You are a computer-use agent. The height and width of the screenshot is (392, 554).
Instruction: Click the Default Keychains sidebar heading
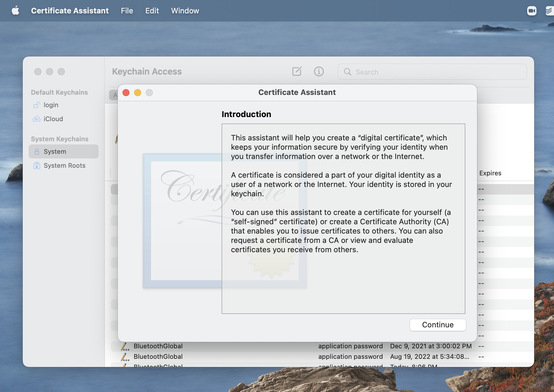[x=59, y=92]
